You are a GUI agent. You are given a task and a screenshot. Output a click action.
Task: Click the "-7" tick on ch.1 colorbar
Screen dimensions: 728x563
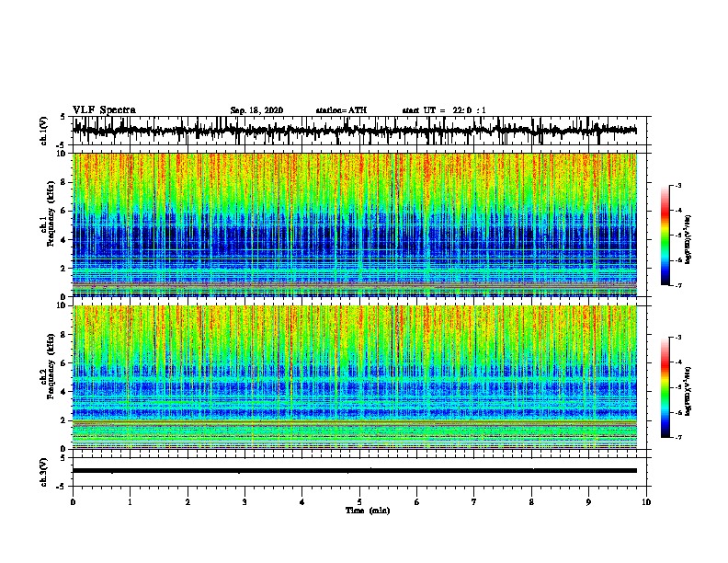pyautogui.click(x=677, y=285)
